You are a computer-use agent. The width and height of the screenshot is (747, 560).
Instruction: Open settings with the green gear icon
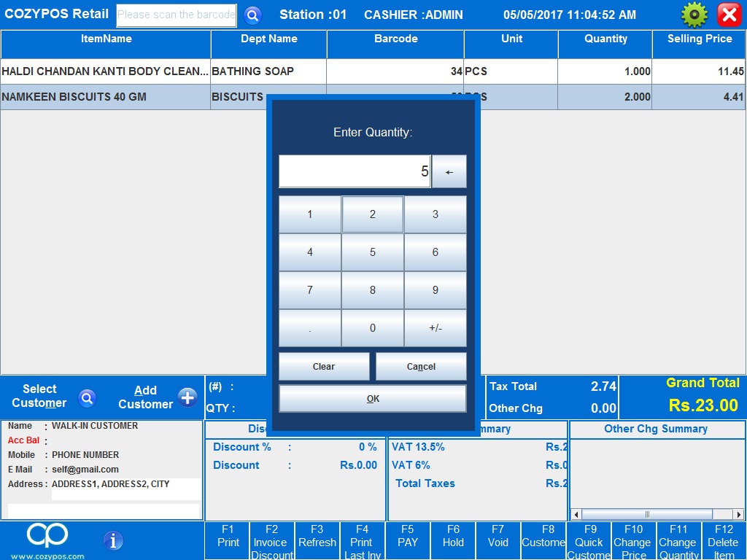point(694,15)
